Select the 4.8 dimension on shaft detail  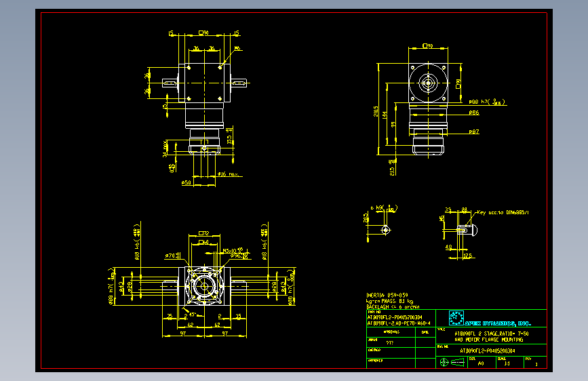(448, 247)
